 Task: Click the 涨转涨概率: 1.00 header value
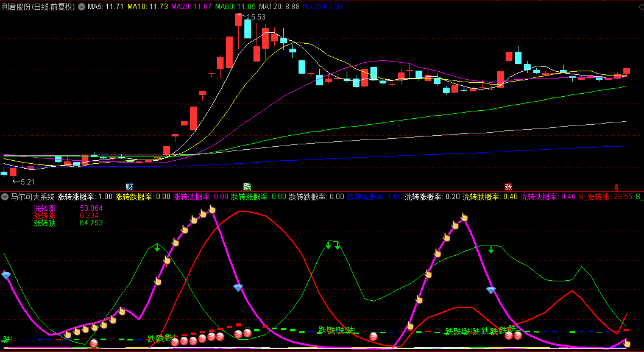click(85, 197)
